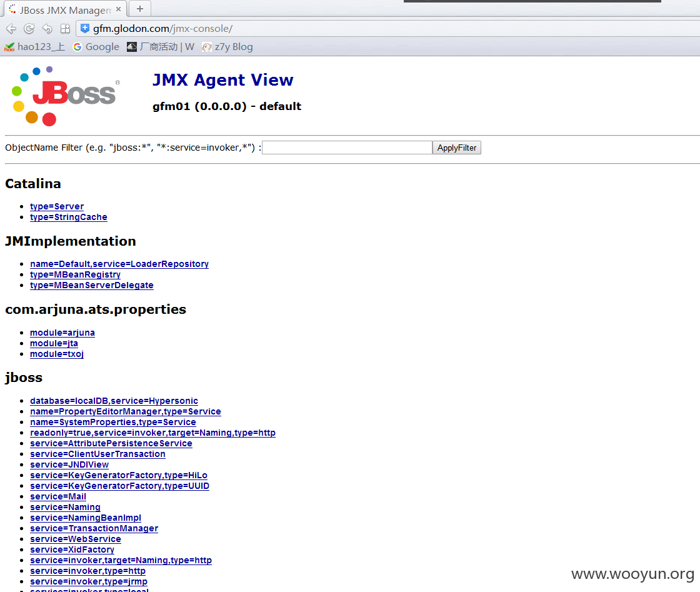This screenshot has width=700, height=592.
Task: Click the jboss section heading
Action: pyautogui.click(x=24, y=378)
